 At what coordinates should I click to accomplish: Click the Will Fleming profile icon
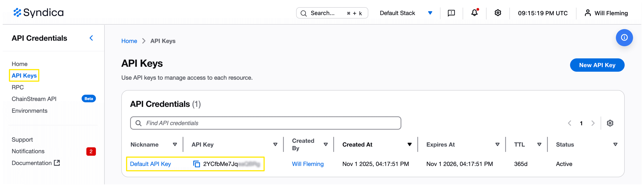click(x=588, y=13)
